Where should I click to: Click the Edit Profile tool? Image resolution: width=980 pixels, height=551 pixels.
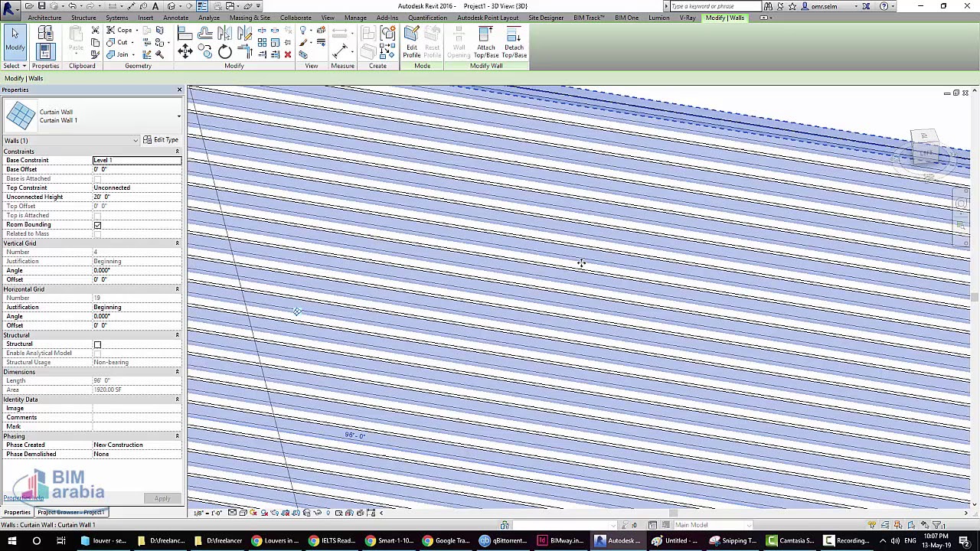412,42
